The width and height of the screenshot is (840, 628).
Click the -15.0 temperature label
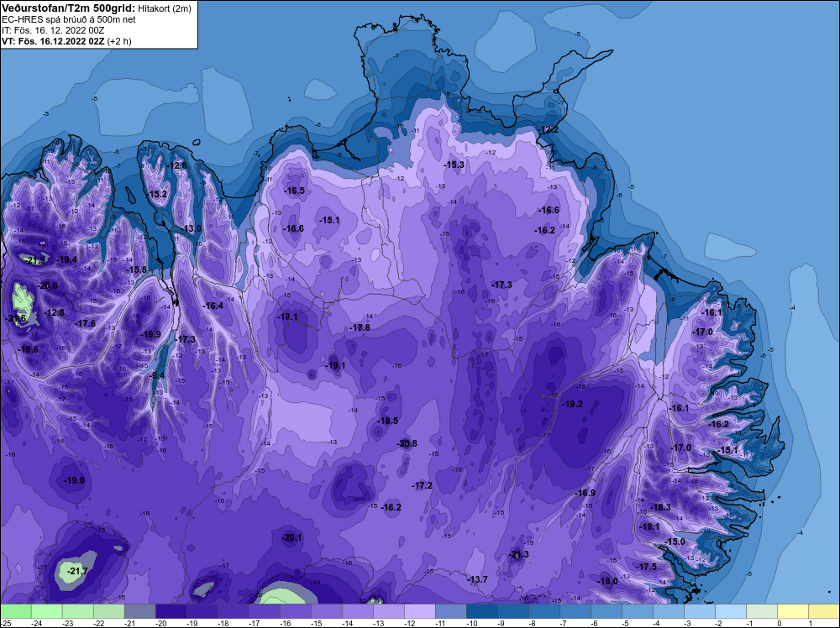tap(675, 542)
